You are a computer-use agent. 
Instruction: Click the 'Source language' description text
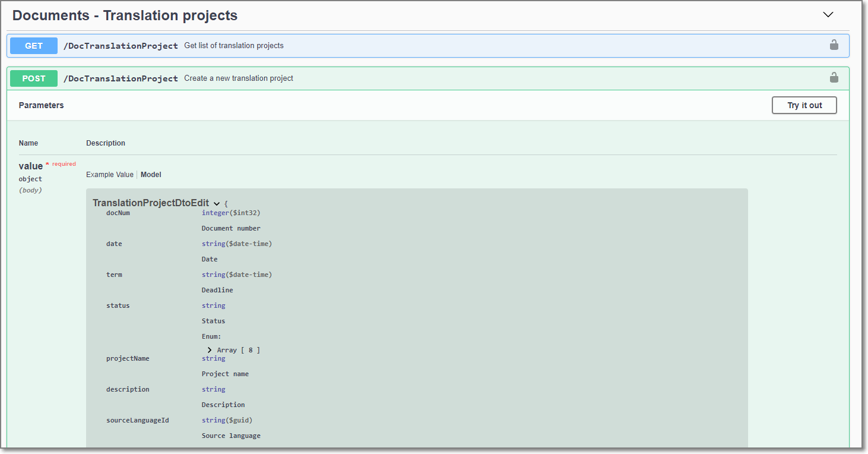coord(231,436)
